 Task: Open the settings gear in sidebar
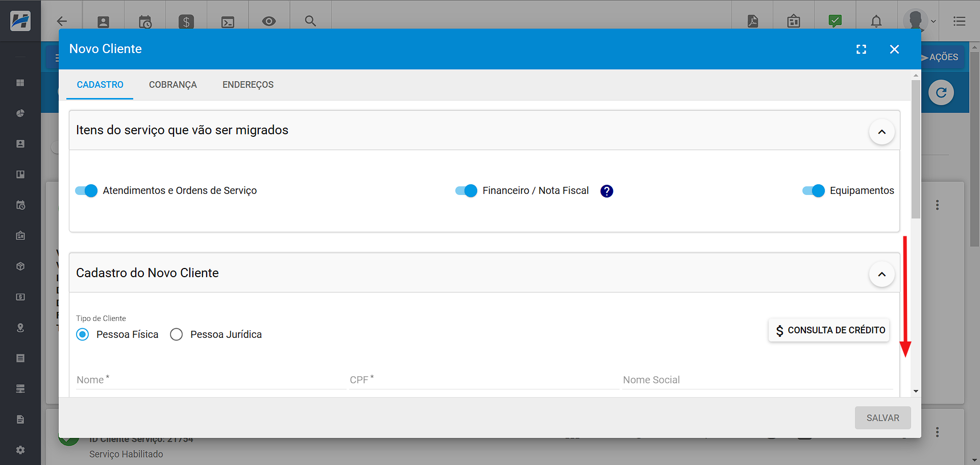coord(20,450)
